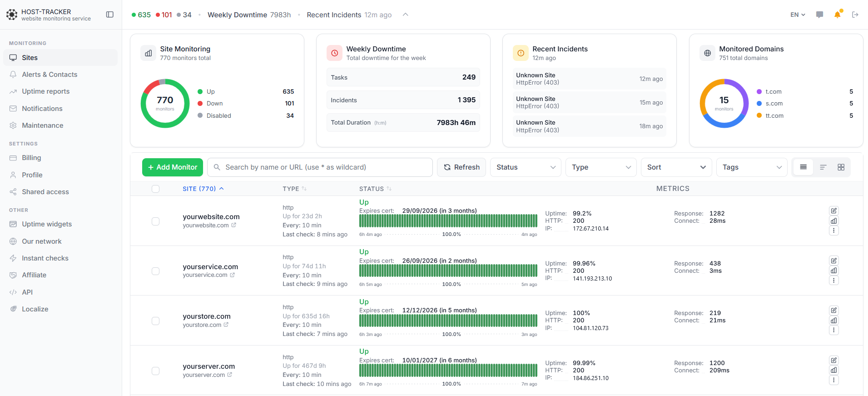Open statistics for yourwebsite.com

(834, 221)
